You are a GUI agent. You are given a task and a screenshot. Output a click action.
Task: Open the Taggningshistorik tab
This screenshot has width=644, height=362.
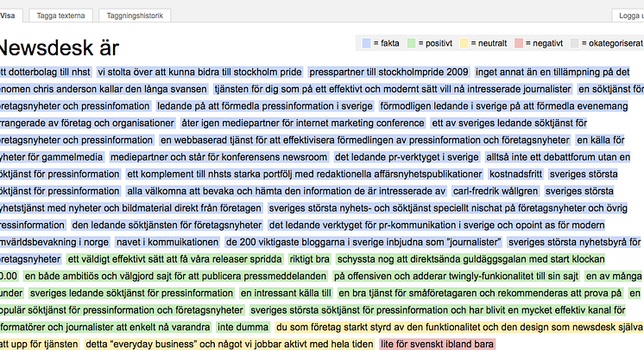(x=134, y=16)
